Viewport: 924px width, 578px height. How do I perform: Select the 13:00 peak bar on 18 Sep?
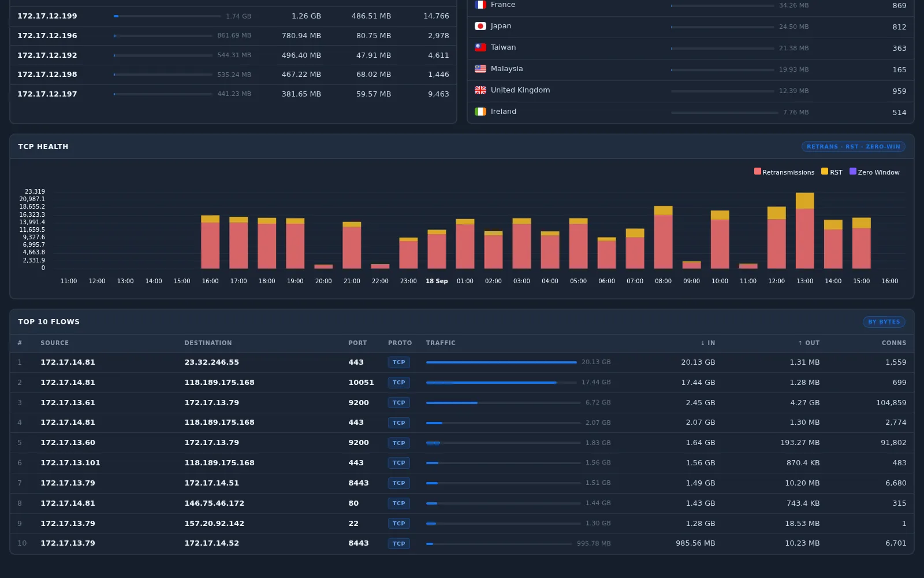[805, 231]
